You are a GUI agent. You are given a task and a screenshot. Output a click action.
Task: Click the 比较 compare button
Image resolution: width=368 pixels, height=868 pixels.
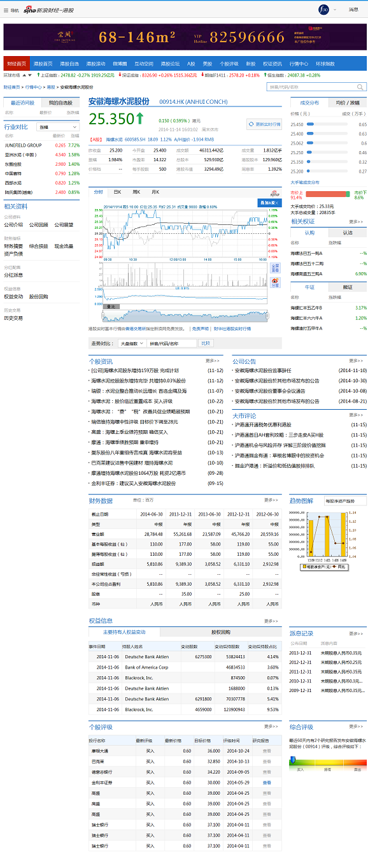206,343
